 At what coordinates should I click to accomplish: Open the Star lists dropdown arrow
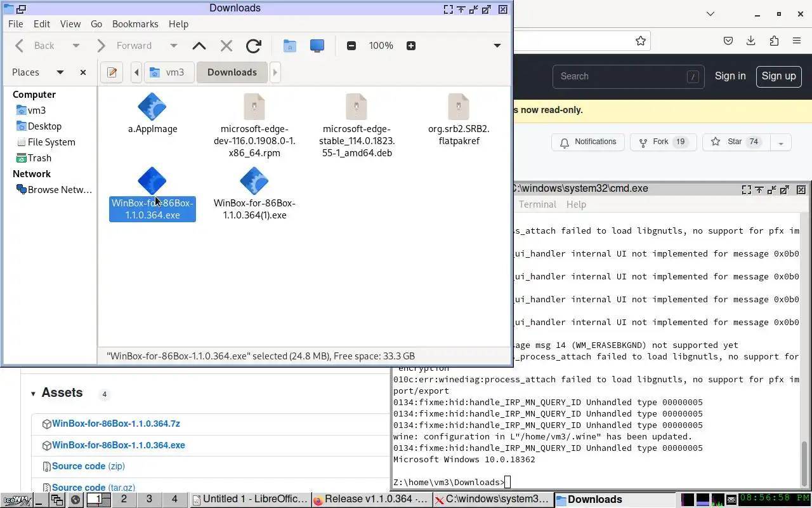[781, 142]
